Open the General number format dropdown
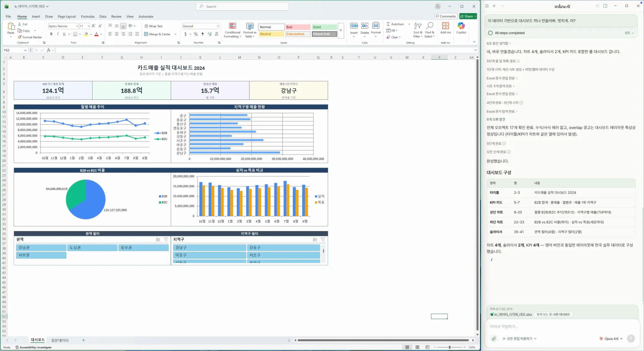The height and width of the screenshot is (351, 644). pyautogui.click(x=217, y=26)
